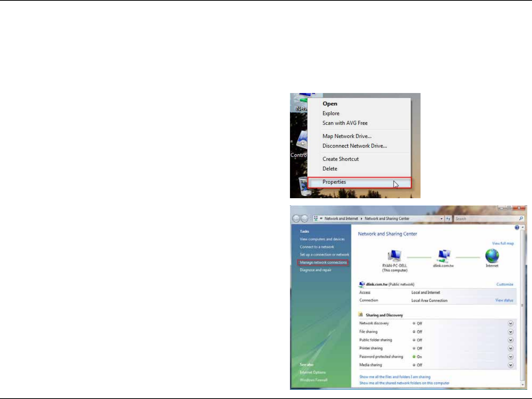Click Set up a connection or network

[x=324, y=255]
